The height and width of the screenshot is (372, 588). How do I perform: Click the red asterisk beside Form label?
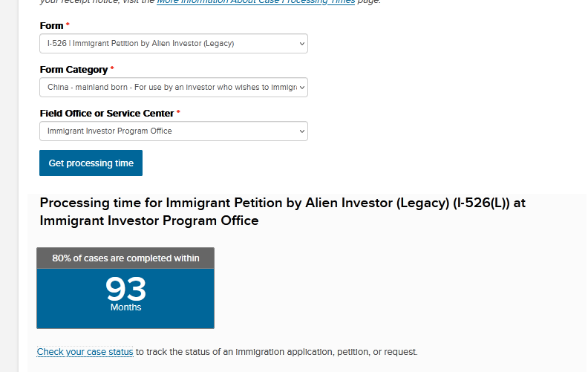(x=68, y=26)
